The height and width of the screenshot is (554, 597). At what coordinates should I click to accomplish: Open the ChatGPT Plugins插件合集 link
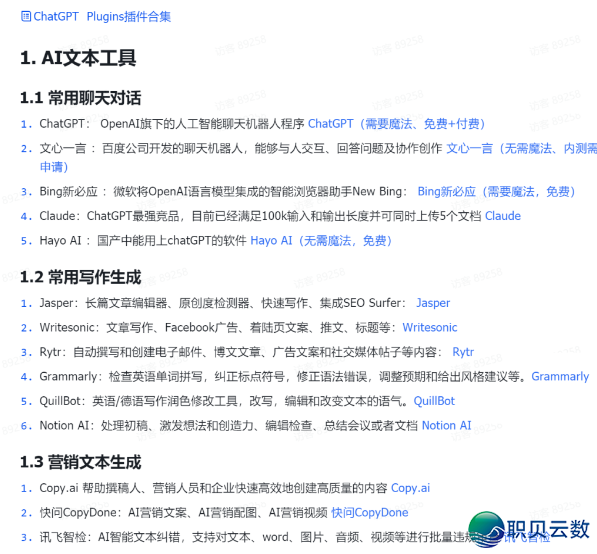102,17
